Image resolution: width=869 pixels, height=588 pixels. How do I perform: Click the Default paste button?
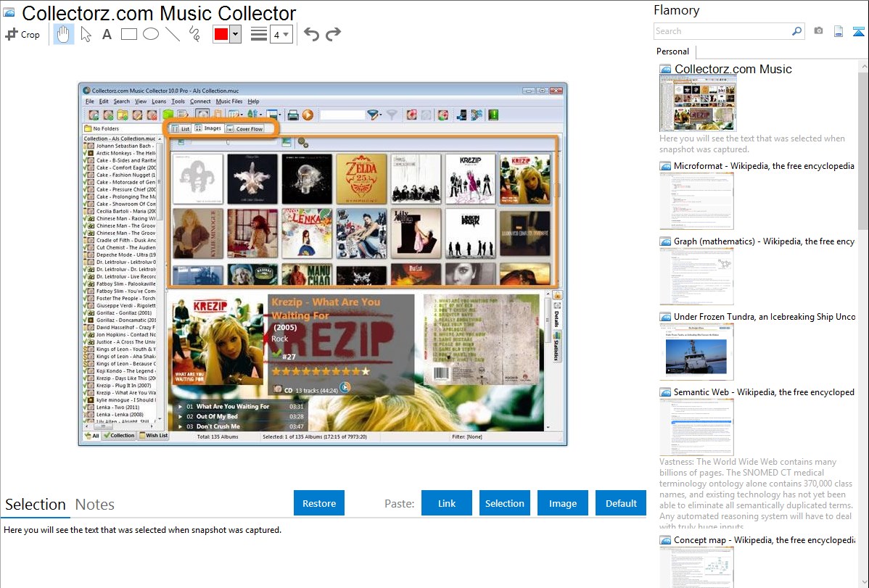tap(621, 503)
